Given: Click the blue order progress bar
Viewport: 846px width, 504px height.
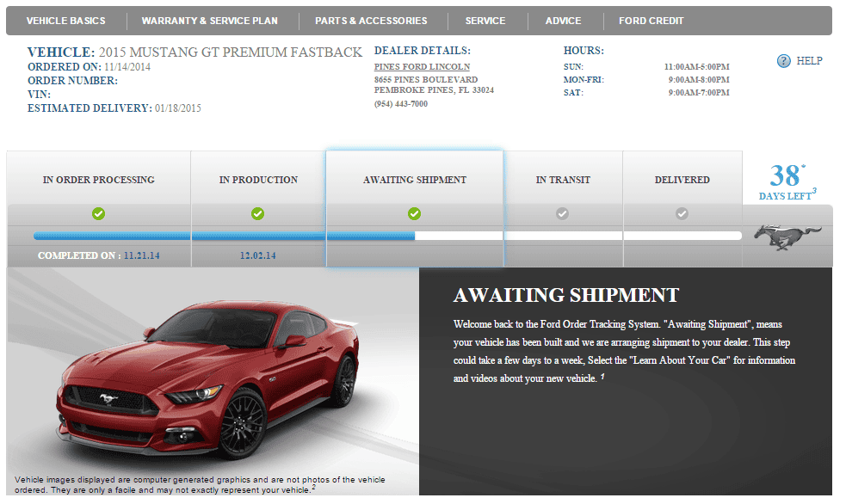Looking at the screenshot, I should (224, 237).
